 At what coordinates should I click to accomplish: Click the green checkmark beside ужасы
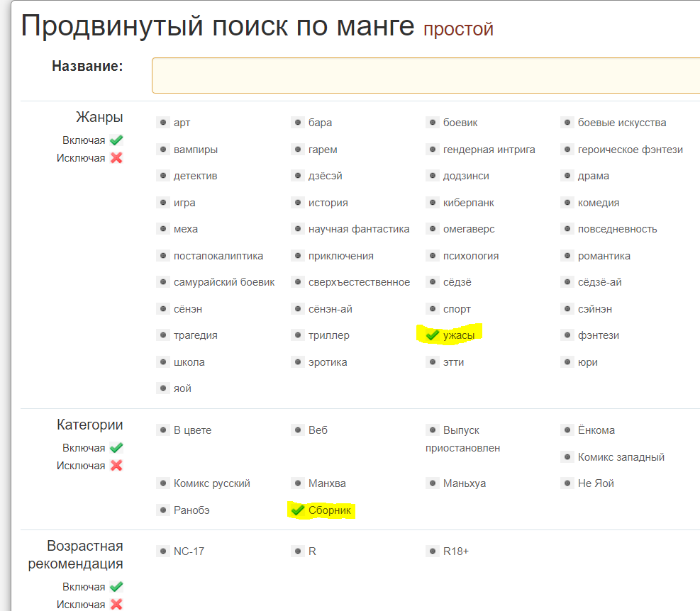tap(432, 335)
